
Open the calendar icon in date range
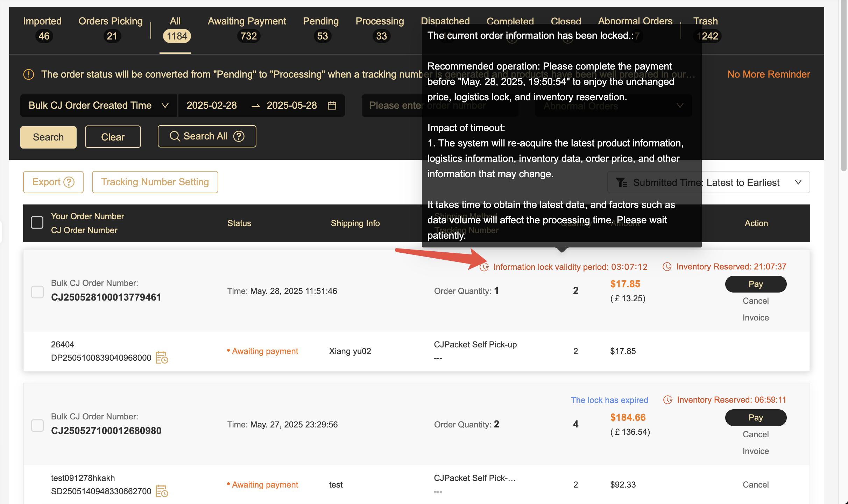pos(332,105)
